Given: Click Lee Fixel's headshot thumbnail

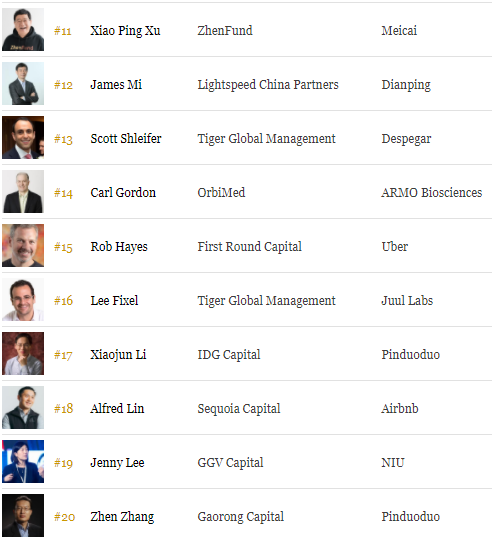Looking at the screenshot, I should coord(23,299).
